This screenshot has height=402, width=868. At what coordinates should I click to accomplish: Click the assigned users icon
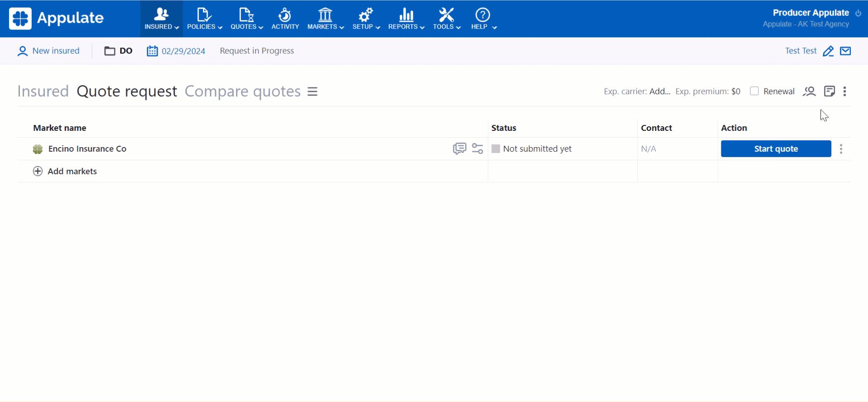pos(809,91)
